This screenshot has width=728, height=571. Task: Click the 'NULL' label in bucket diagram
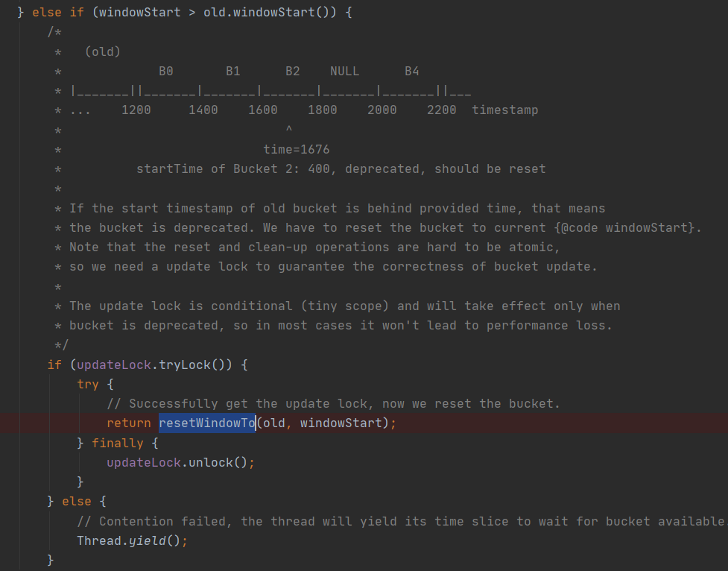344,71
